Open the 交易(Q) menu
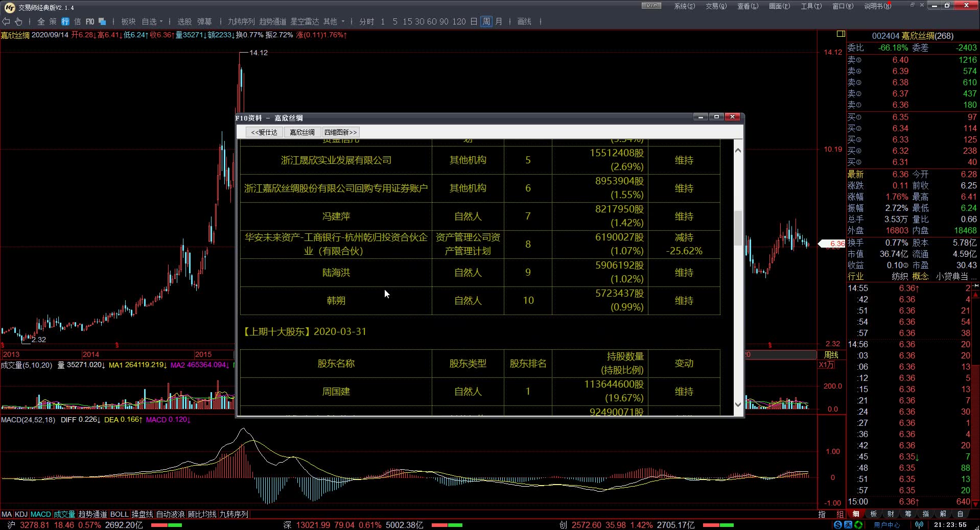This screenshot has width=980, height=530. 716,6
